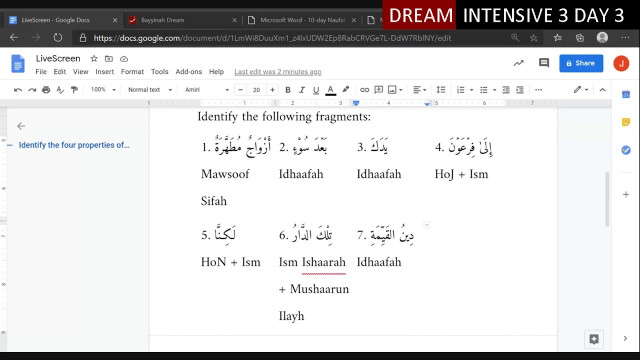Open the Tasks side panel icon

click(626, 150)
